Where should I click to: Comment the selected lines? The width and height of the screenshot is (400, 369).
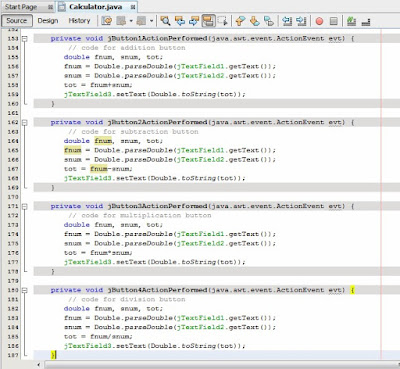click(x=351, y=21)
